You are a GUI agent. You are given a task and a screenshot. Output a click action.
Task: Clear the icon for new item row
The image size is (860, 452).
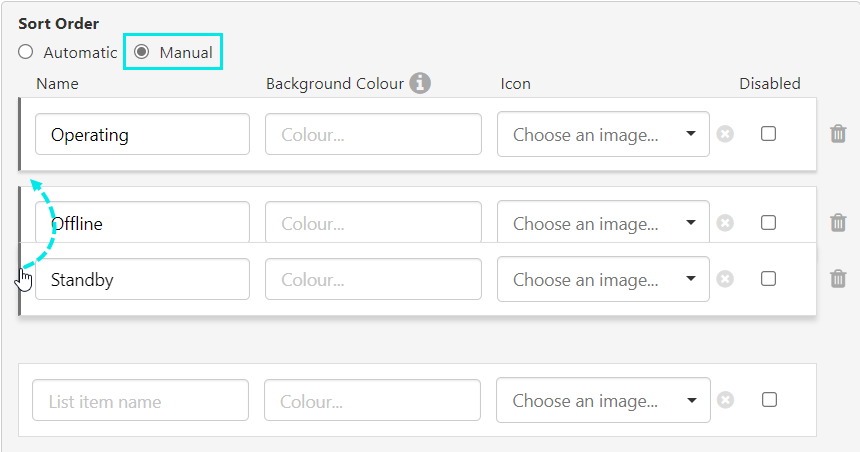tap(725, 400)
